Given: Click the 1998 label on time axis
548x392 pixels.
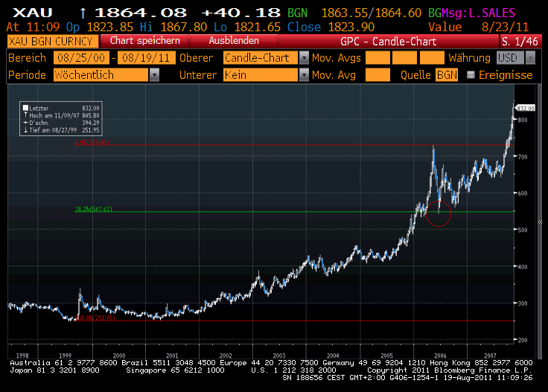Looking at the screenshot, I should pyautogui.click(x=22, y=356).
